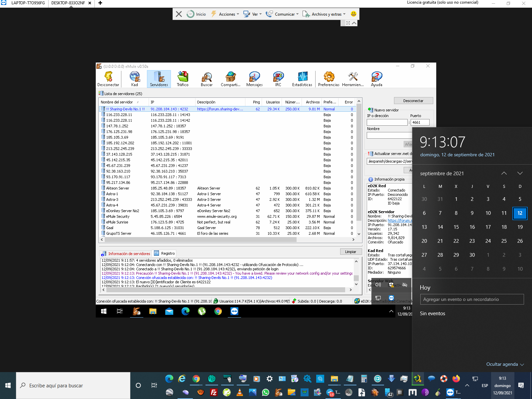
Task: Select the eMule Security server row
Action: tap(118, 216)
